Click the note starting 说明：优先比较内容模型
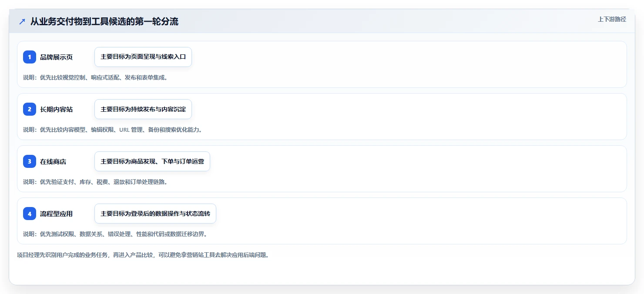The image size is (644, 294). click(113, 130)
